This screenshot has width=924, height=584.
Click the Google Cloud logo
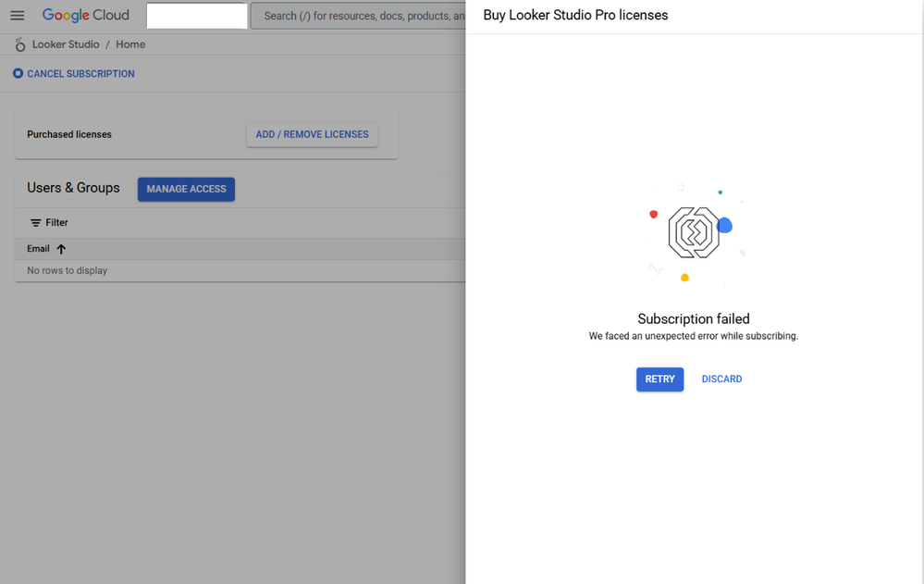pyautogui.click(x=85, y=16)
